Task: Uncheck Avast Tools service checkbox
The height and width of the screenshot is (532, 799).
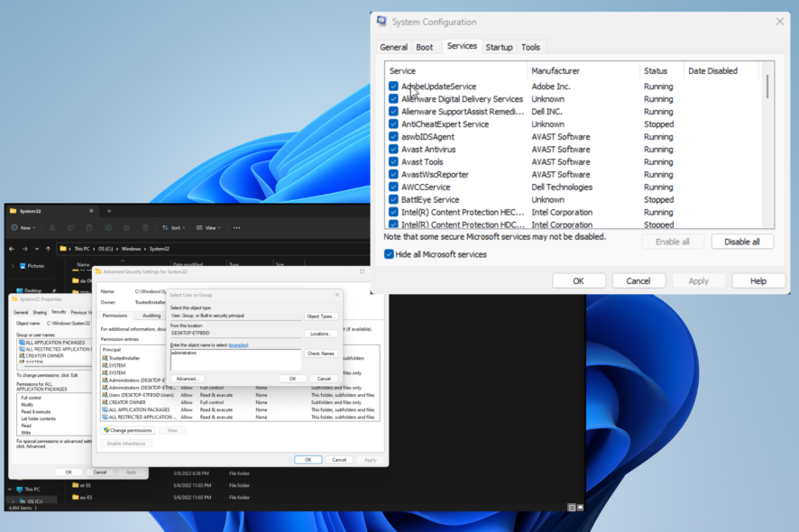Action: [x=393, y=161]
